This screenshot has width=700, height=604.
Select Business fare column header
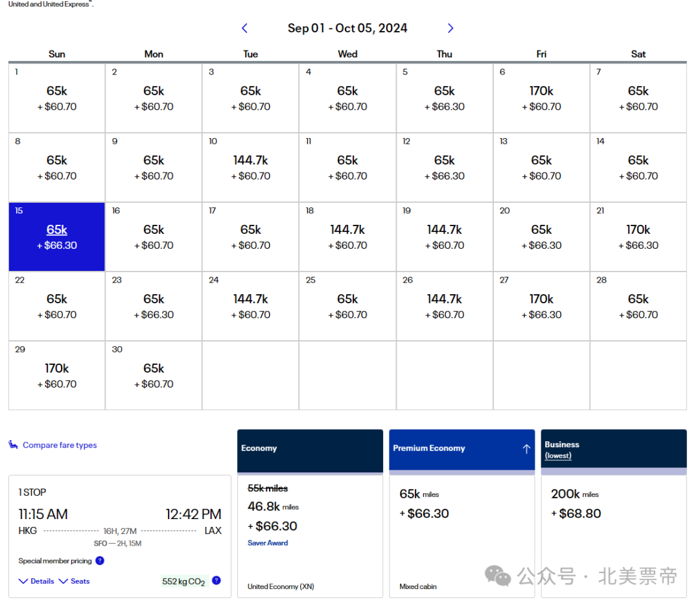[x=614, y=448]
